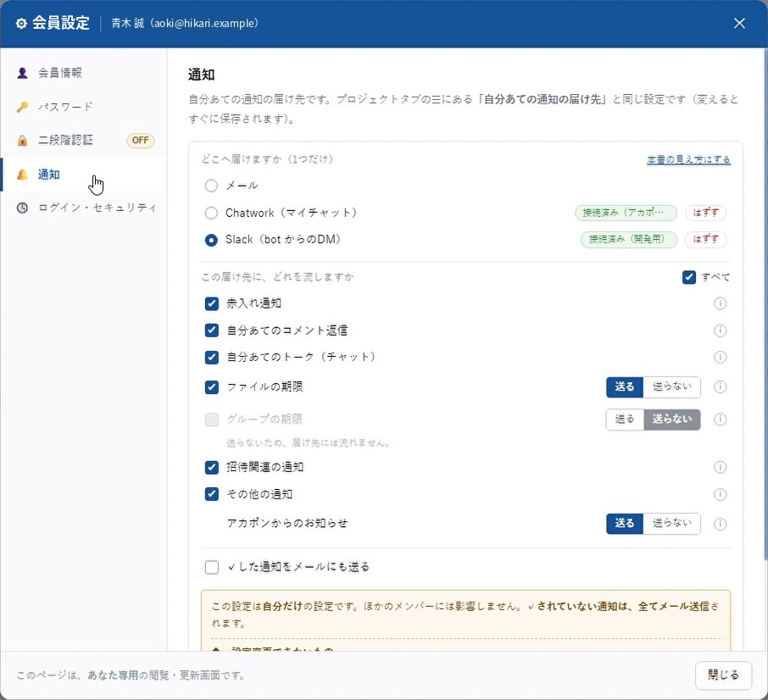This screenshot has height=700, width=768.
Task: Set ファイルの期限 to 送らない
Action: coord(671,387)
